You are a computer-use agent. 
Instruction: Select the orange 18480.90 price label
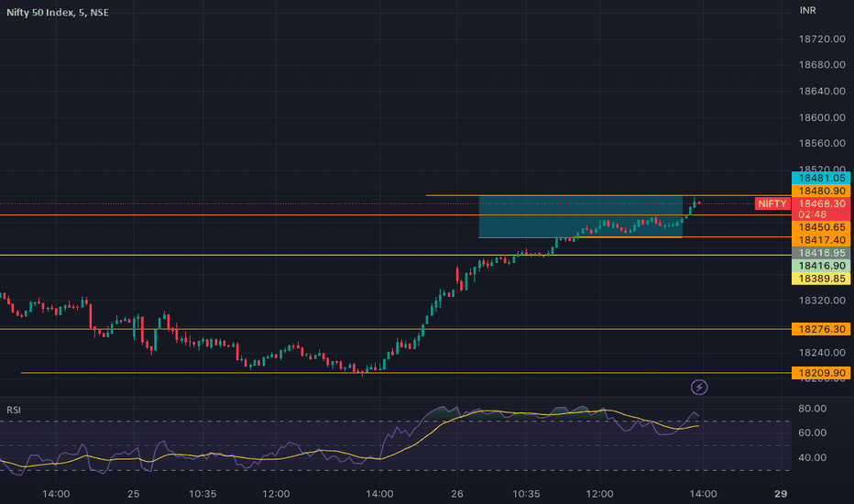pos(821,191)
